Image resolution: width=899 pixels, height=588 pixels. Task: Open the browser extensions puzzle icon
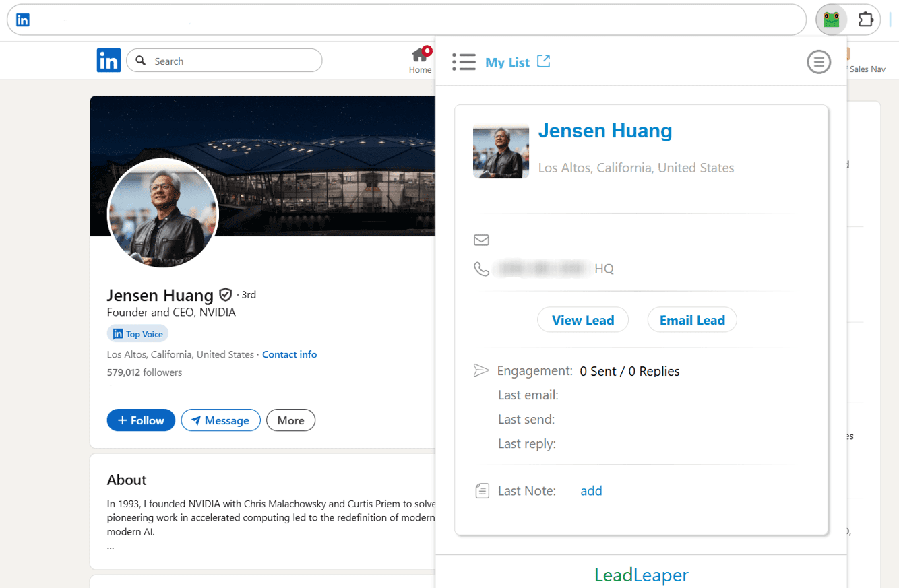pyautogui.click(x=866, y=20)
